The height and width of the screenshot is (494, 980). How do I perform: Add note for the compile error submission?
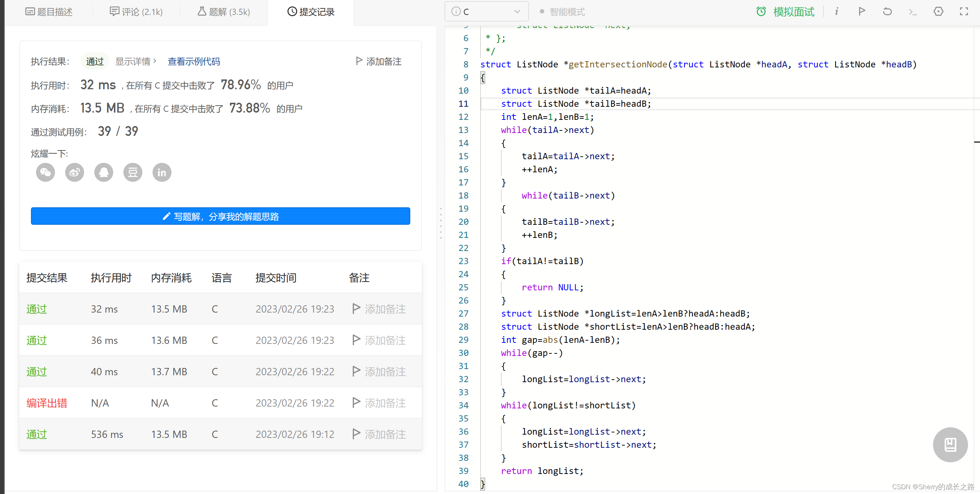[x=379, y=403]
